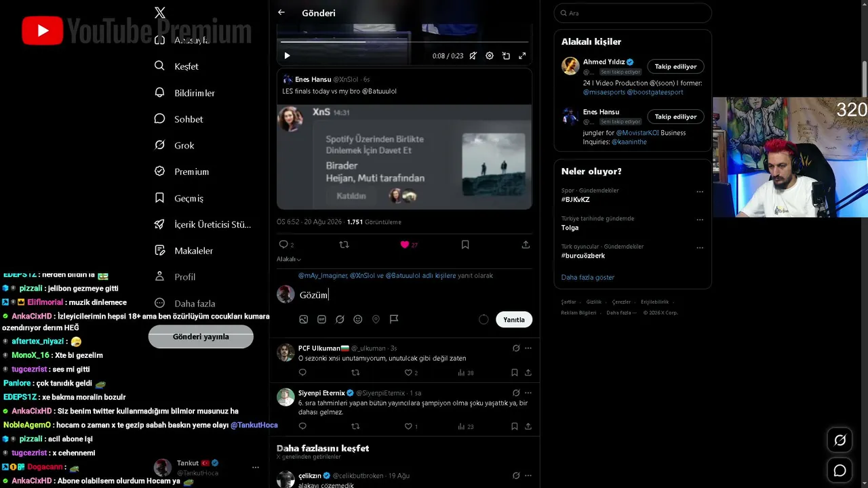
Task: Add a photo to the reply
Action: [303, 319]
